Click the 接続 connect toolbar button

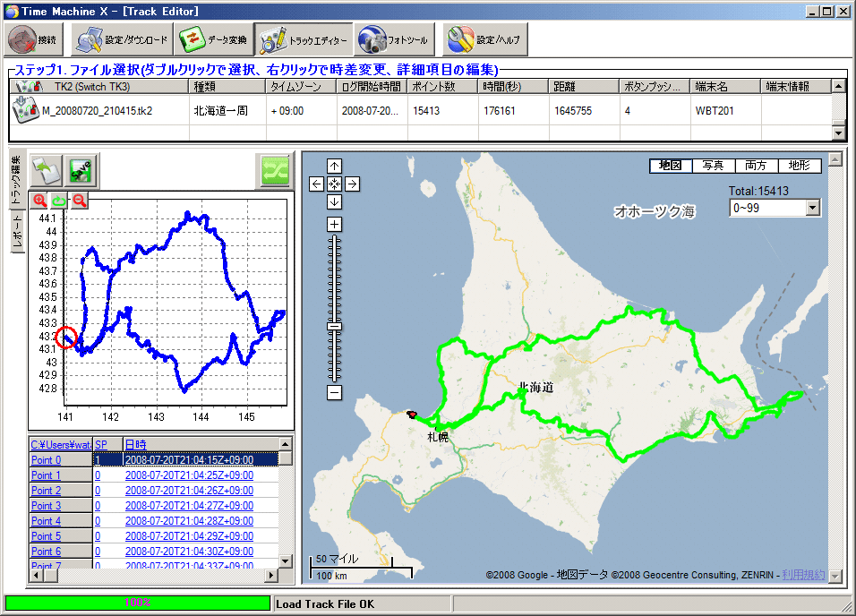pyautogui.click(x=33, y=40)
